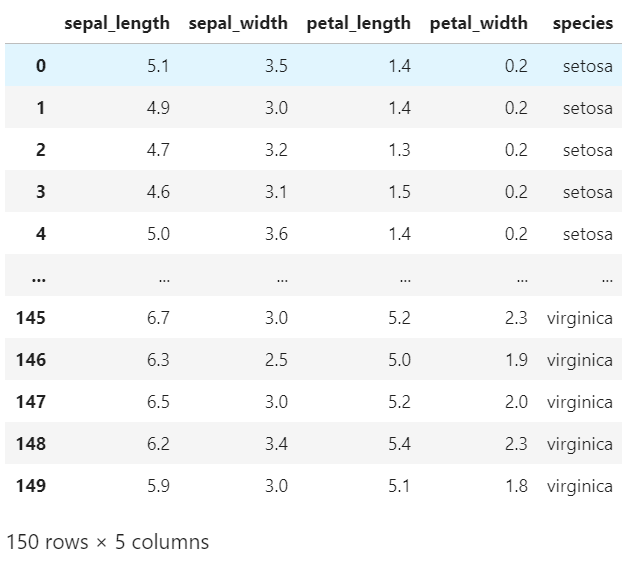This screenshot has height=567, width=639.
Task: Select the sepal_width value 2.5
Action: click(x=276, y=360)
